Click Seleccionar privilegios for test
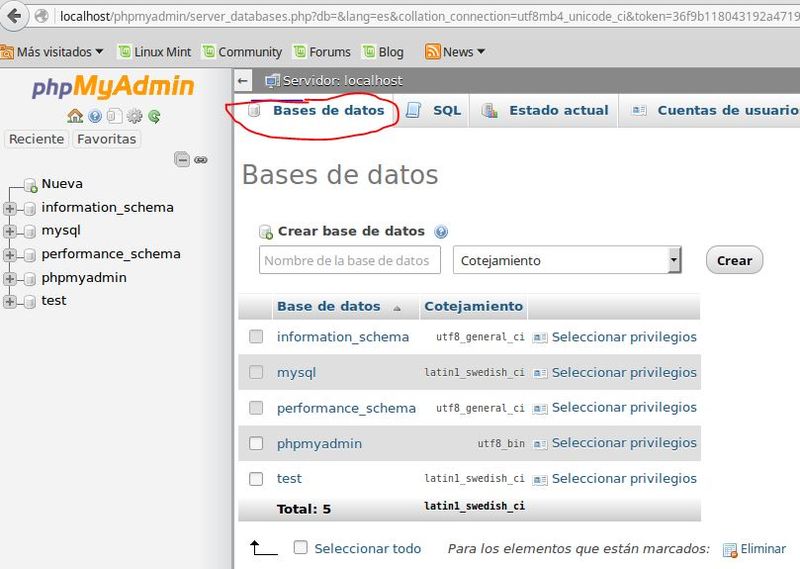 (x=624, y=479)
